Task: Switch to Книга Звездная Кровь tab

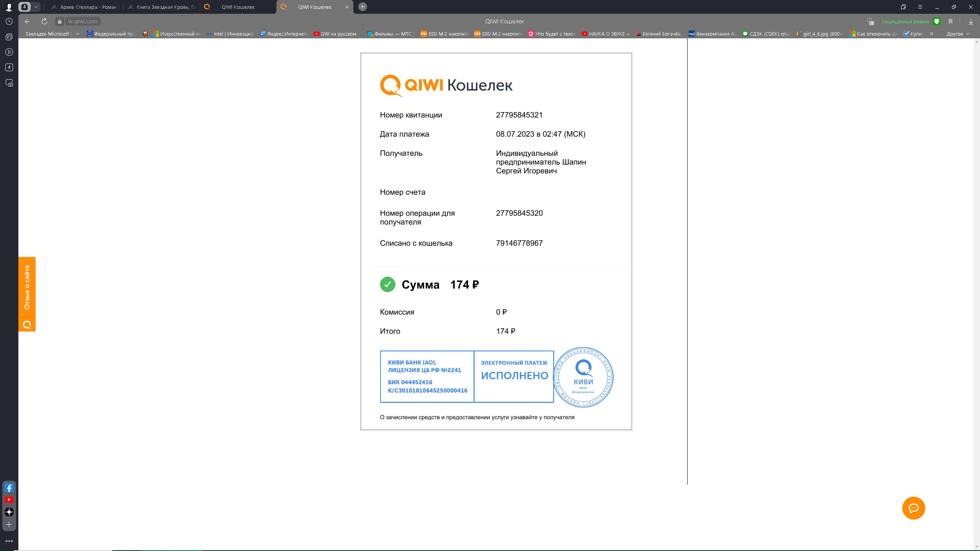Action: (162, 7)
